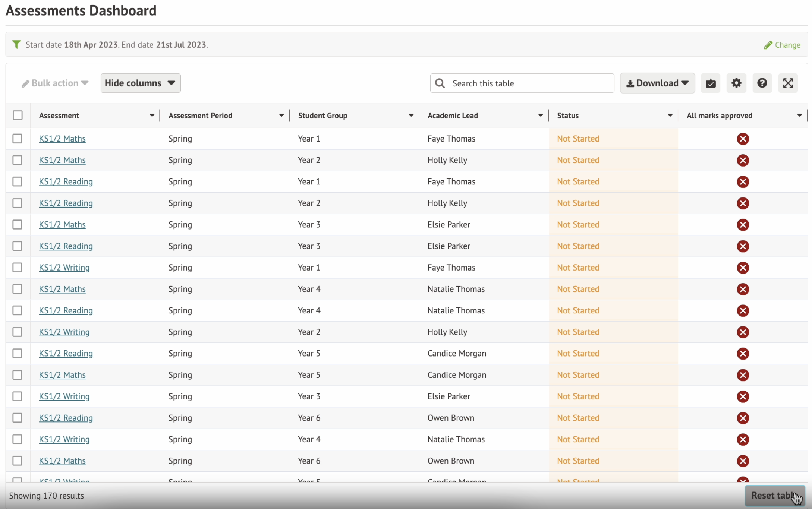Click red X in Year 4 Writing row
This screenshot has width=812, height=509.
click(743, 439)
